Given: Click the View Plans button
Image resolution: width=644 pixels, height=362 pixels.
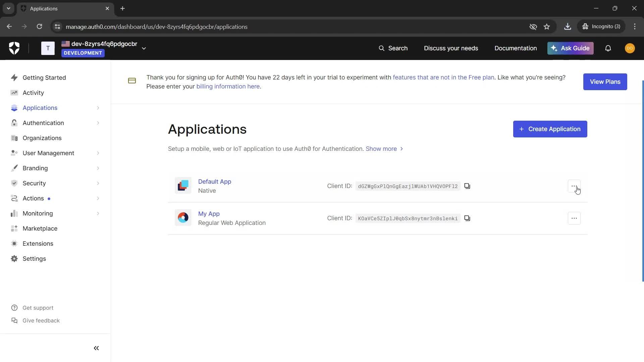Looking at the screenshot, I should 605,82.
